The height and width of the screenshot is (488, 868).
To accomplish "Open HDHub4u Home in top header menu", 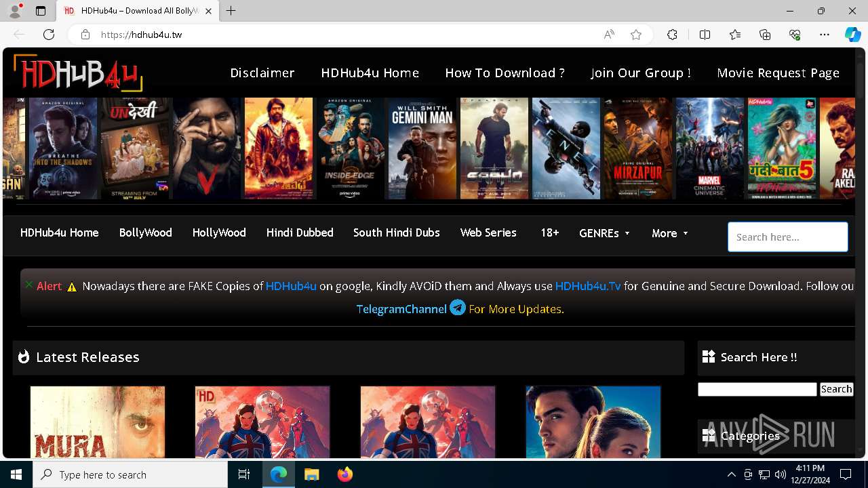I will pos(370,73).
